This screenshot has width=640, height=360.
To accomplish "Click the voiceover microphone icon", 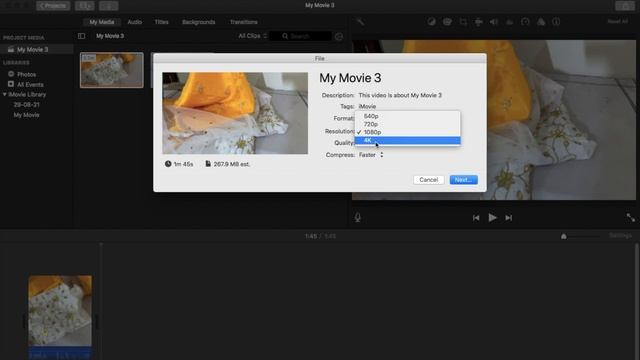I will point(358,218).
